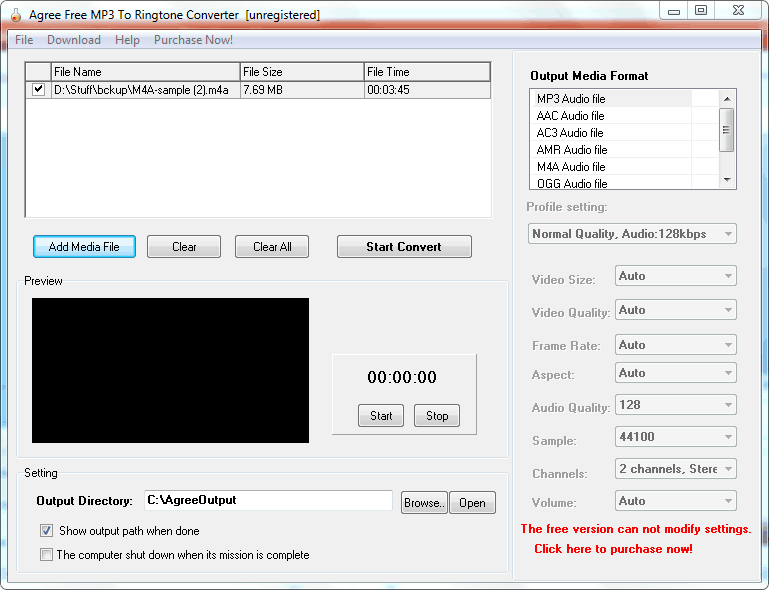Click the File Size column header
Image resolution: width=769 pixels, height=590 pixels.
point(302,72)
